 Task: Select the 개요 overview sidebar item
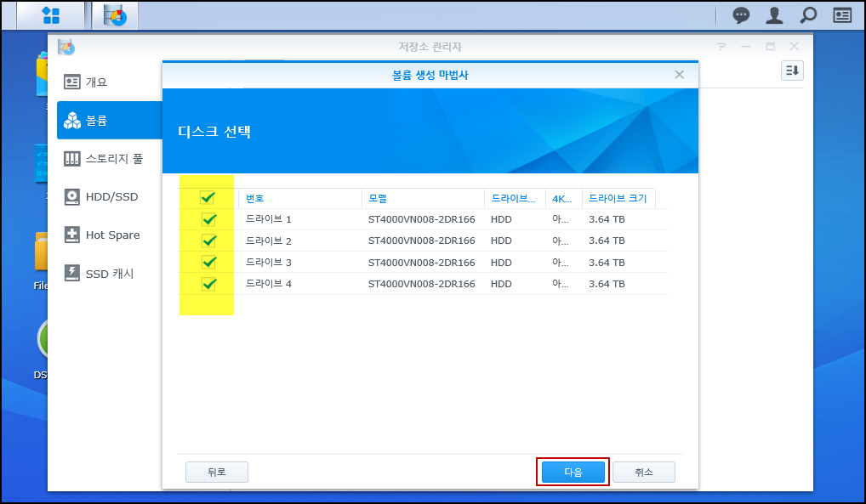pos(110,82)
